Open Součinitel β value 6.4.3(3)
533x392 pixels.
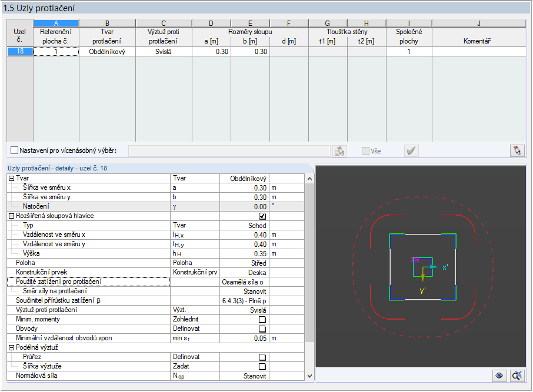pos(244,301)
